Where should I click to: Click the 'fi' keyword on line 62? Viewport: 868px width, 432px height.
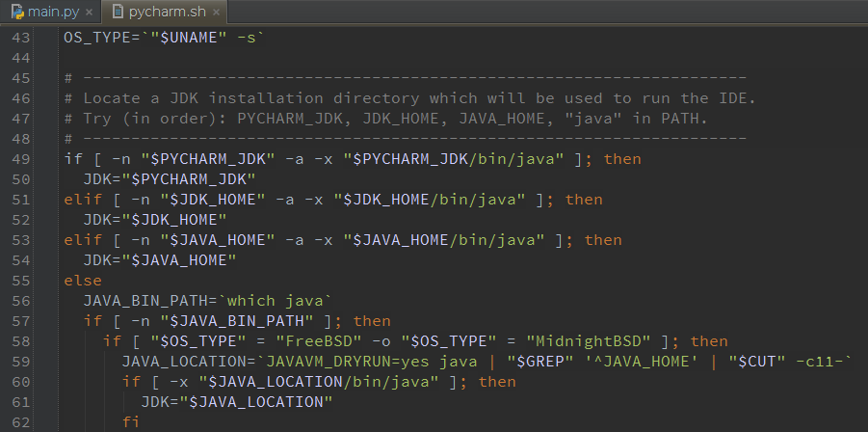131,422
